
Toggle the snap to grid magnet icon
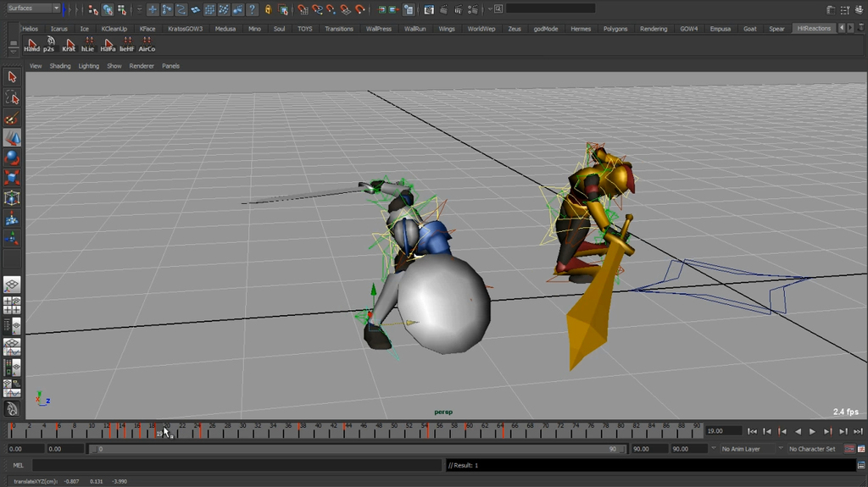[x=303, y=9]
